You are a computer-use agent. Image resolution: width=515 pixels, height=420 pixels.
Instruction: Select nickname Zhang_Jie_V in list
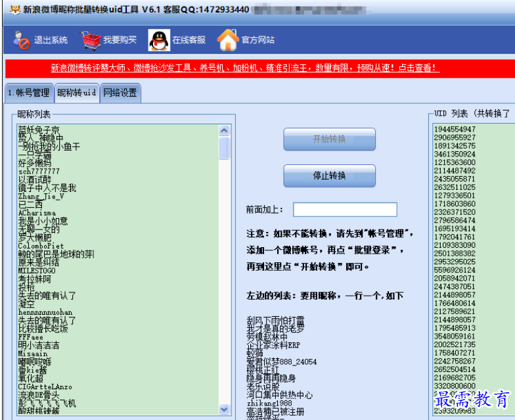tap(41, 196)
